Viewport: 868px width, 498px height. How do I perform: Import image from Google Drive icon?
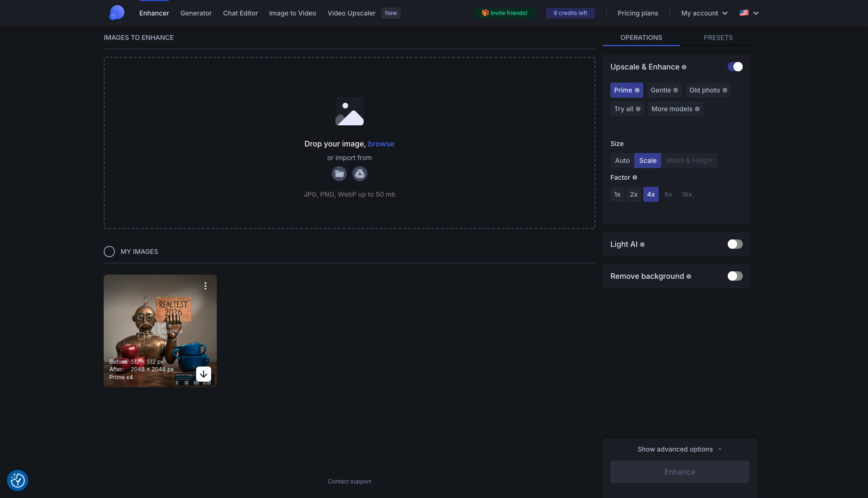click(360, 174)
